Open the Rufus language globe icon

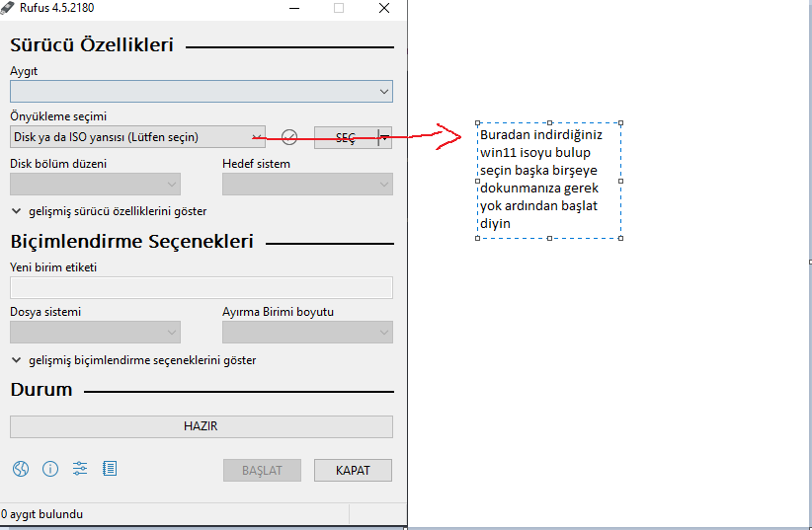(21, 469)
